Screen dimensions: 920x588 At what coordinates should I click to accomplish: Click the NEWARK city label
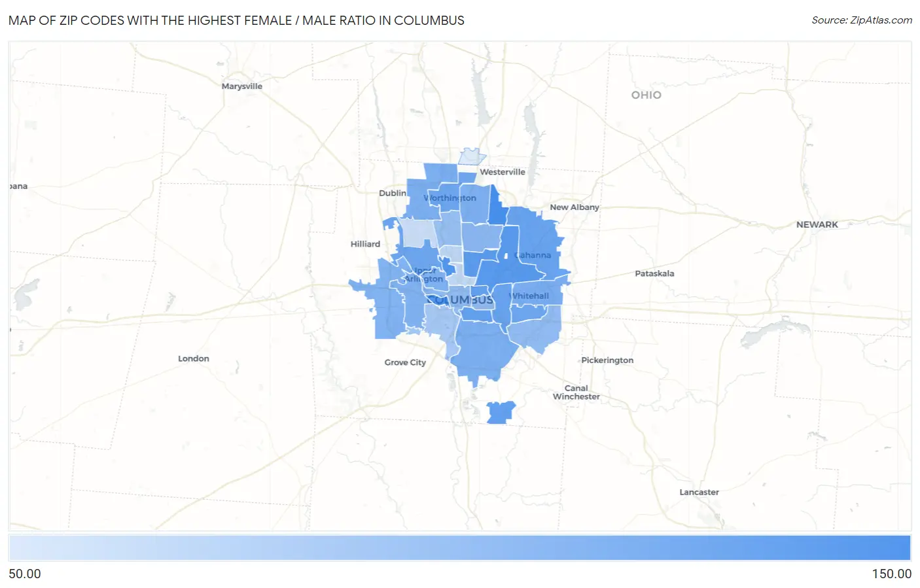817,224
